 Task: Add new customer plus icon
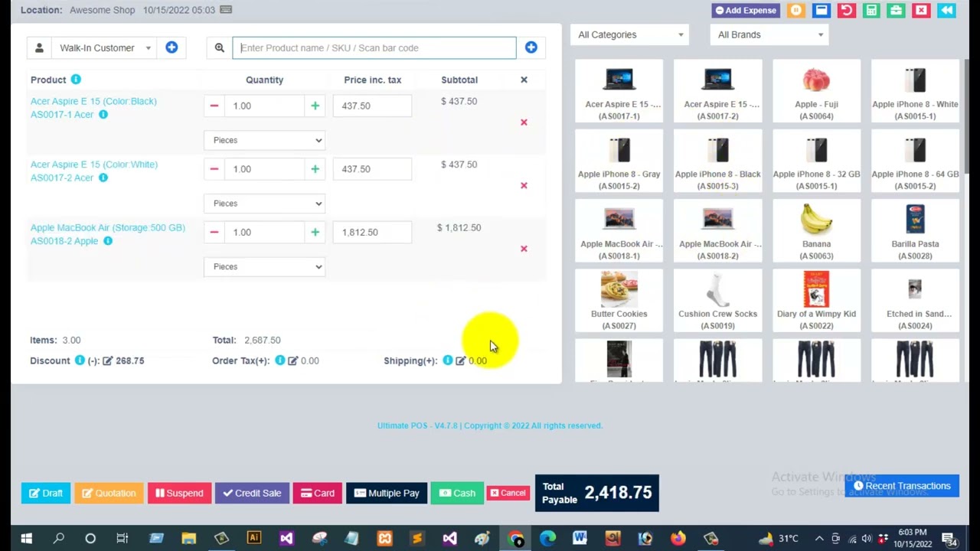(x=171, y=47)
